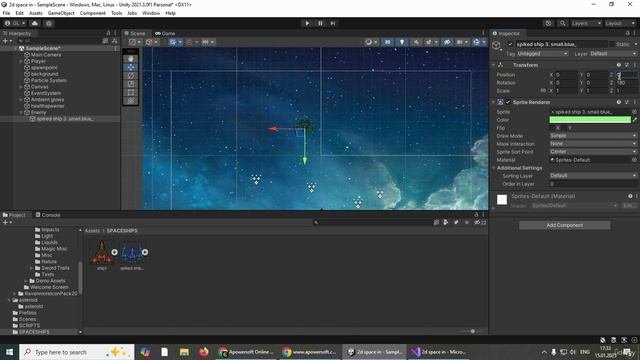Click the Pause button
Screen dimensions: 640x360
(x=320, y=23)
